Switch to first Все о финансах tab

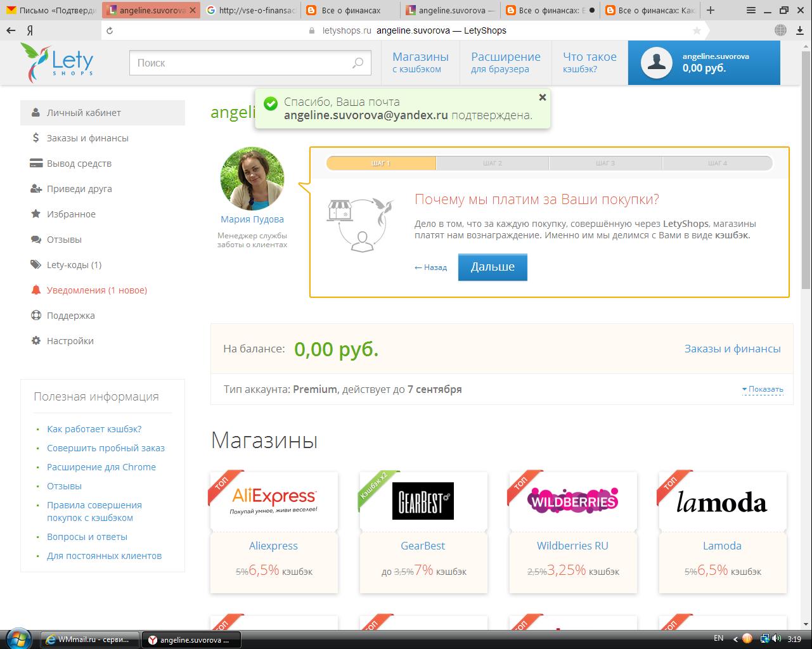[x=350, y=10]
